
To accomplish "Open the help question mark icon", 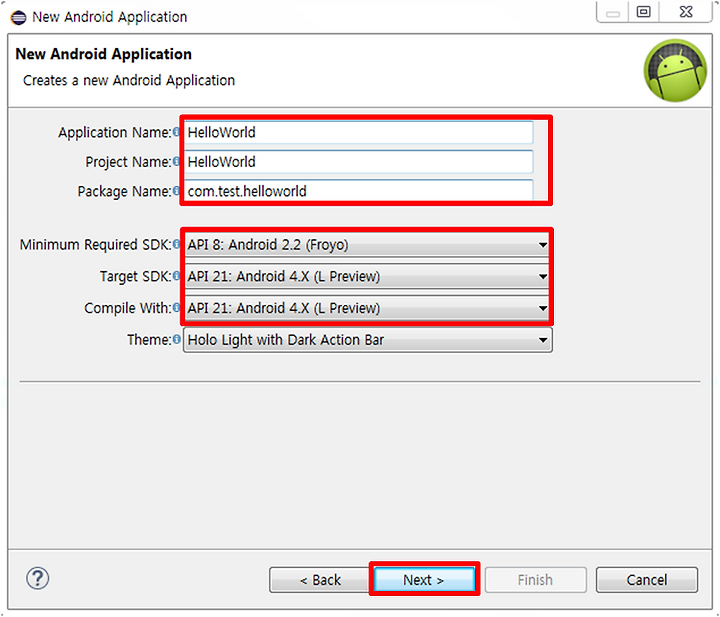I will pos(37,578).
